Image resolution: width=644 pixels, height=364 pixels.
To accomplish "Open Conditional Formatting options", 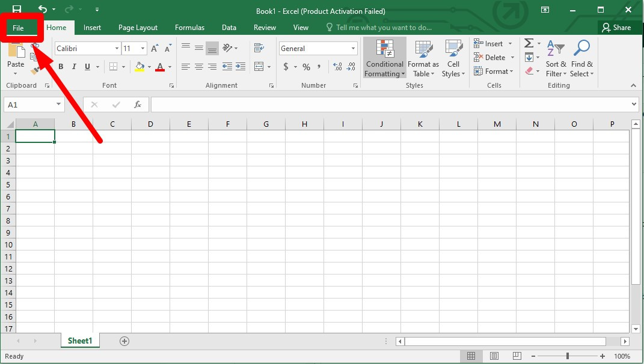I will 384,58.
